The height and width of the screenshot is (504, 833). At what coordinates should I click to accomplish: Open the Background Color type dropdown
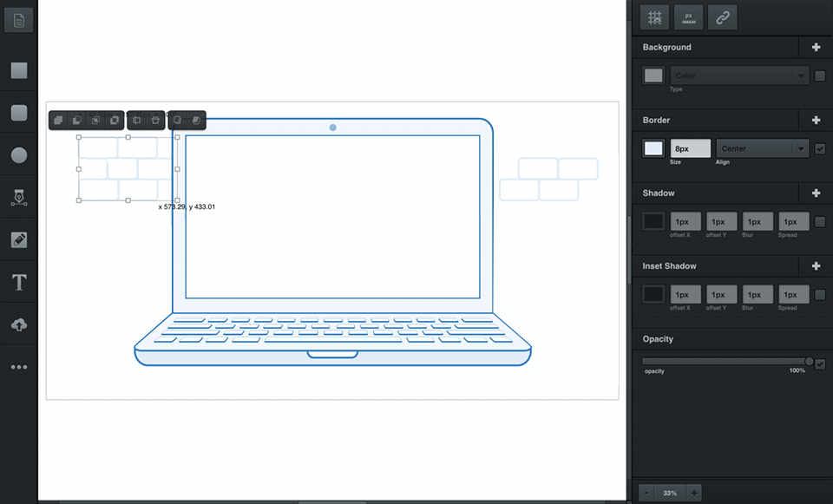[738, 75]
